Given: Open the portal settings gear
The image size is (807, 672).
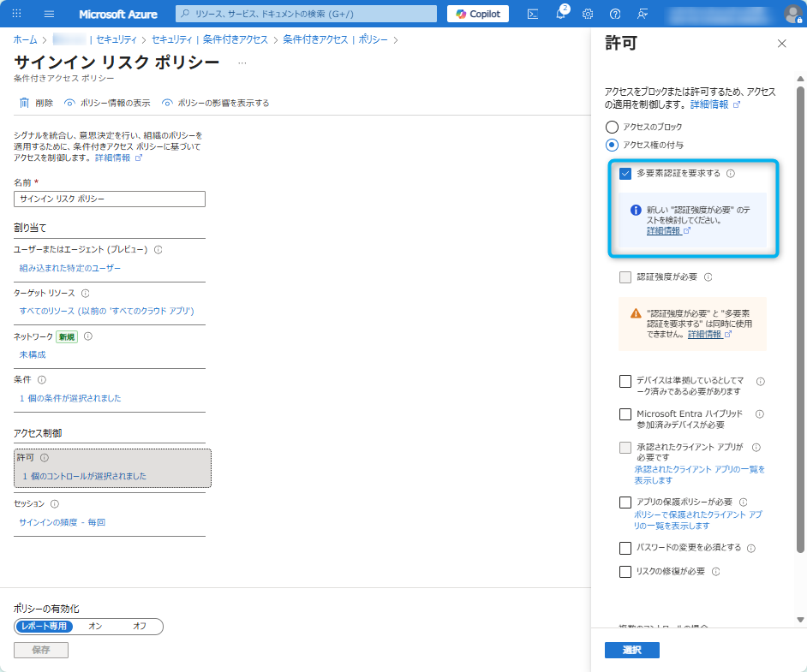Looking at the screenshot, I should coord(588,13).
